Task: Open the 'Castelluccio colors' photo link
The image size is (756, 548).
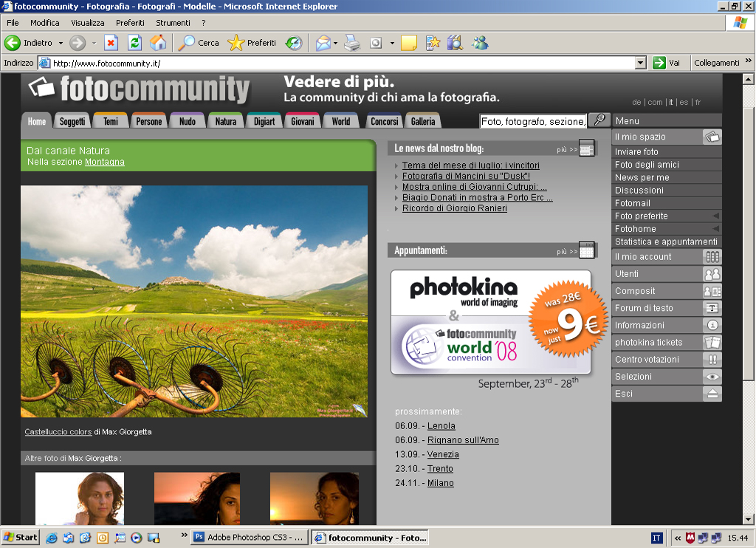Action: (x=58, y=432)
